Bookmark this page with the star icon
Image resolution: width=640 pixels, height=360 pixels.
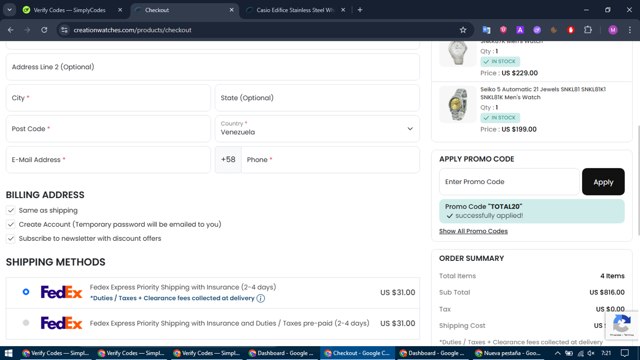click(x=463, y=30)
